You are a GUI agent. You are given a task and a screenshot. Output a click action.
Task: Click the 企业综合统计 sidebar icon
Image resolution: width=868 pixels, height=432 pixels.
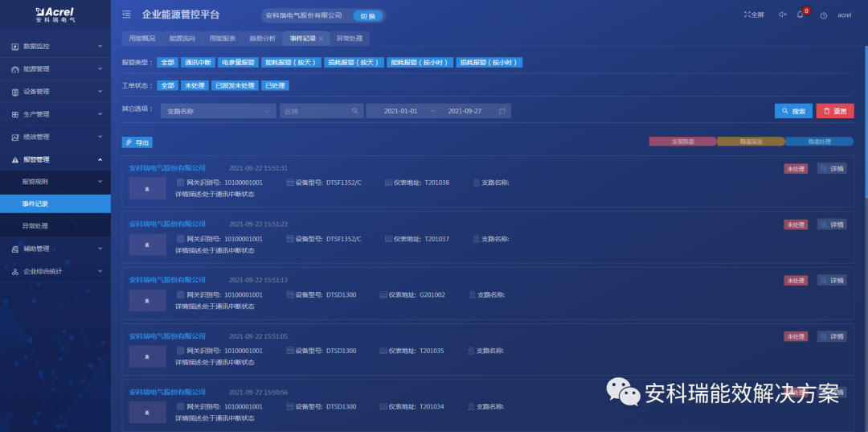point(15,272)
